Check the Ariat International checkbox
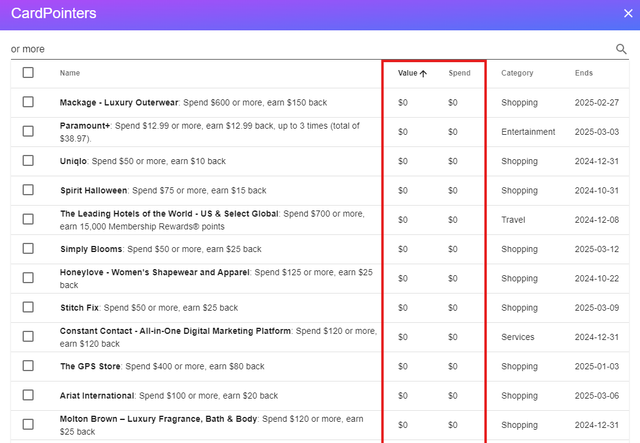The height and width of the screenshot is (443, 640). tap(28, 395)
